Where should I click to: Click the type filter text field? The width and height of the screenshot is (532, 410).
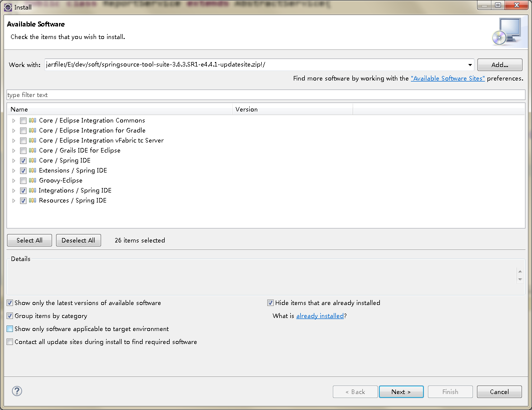point(266,95)
